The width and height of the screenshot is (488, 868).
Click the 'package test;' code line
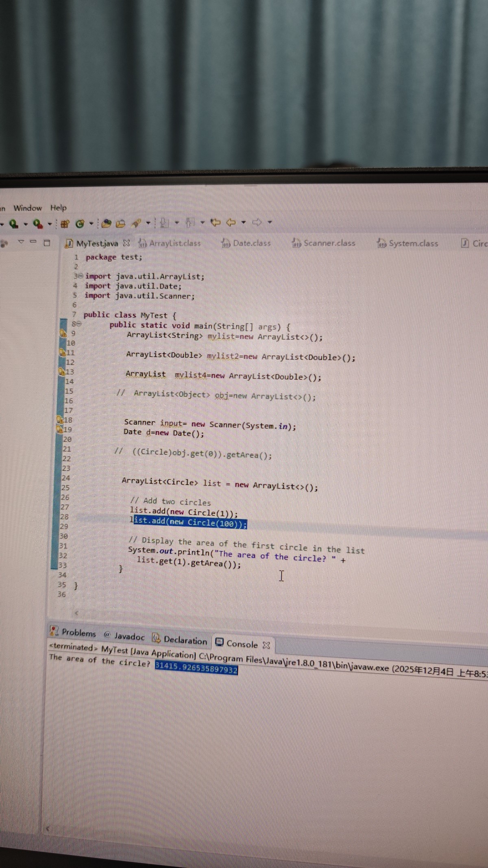coord(114,257)
